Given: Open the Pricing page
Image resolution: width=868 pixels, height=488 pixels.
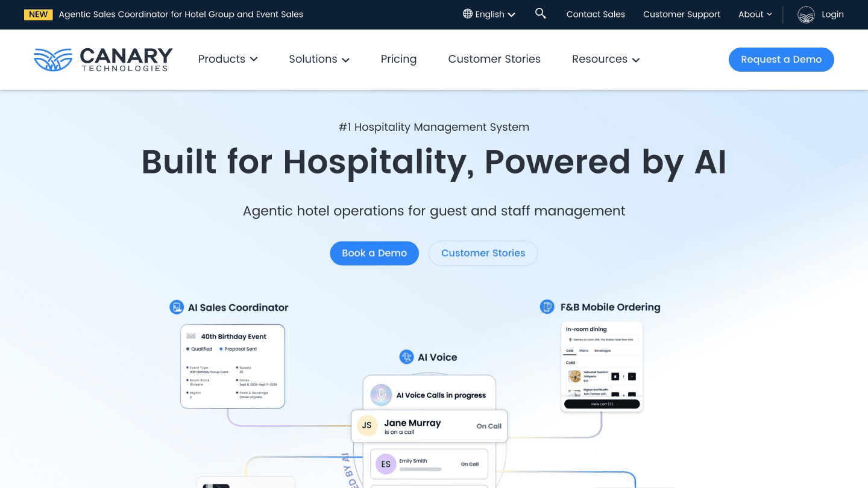Looking at the screenshot, I should pos(398,59).
